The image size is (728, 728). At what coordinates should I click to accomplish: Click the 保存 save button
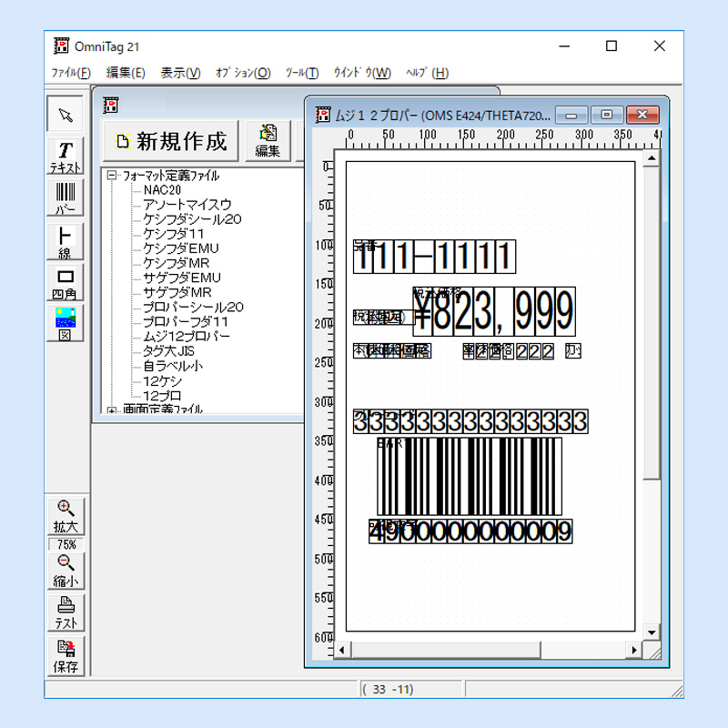(66, 656)
